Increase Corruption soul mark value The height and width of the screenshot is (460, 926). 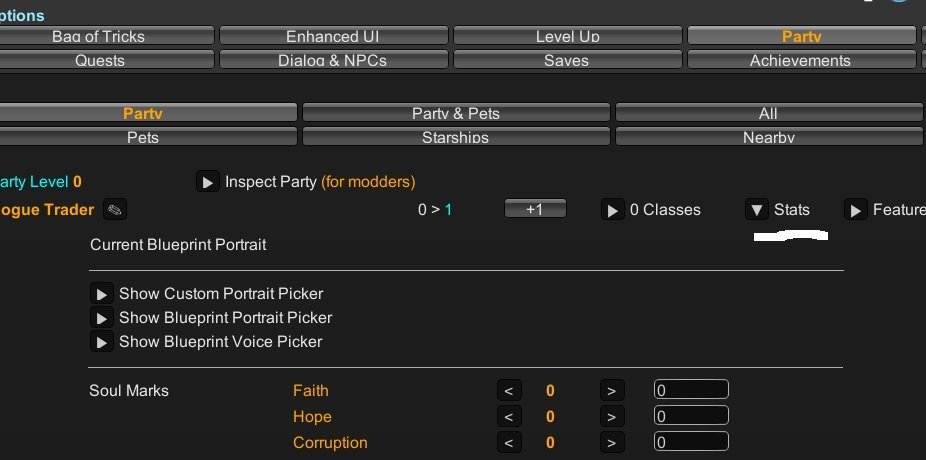pyautogui.click(x=611, y=443)
